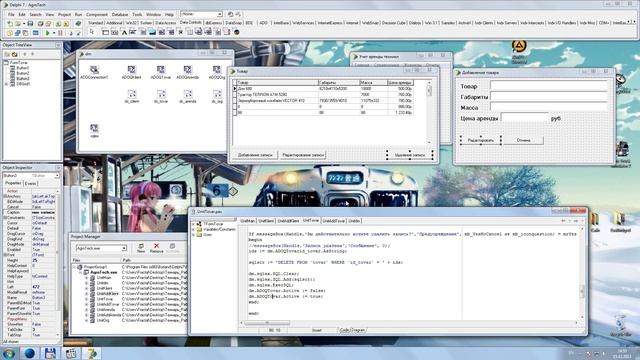Click the Добавление записи button
The image size is (640, 360).
click(x=255, y=155)
